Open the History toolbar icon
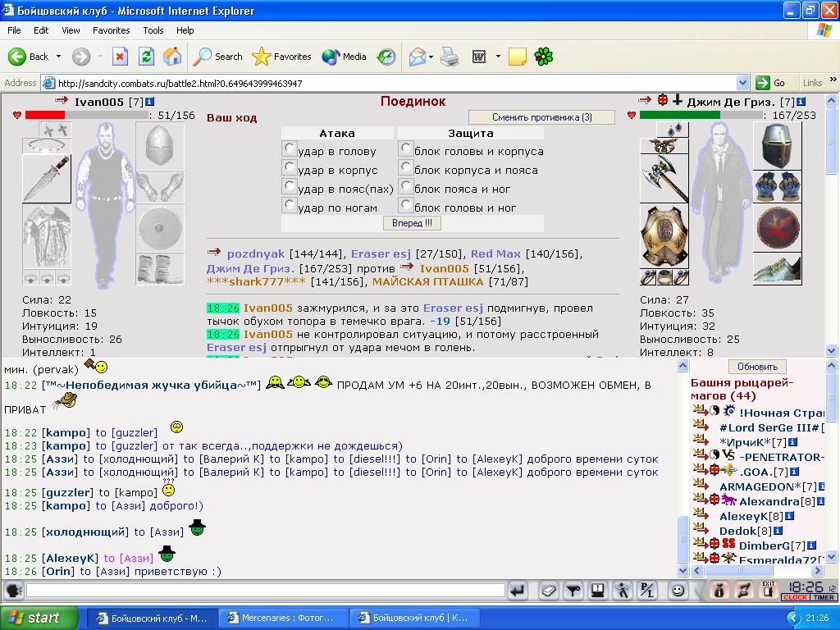Viewport: 840px width, 630px height. click(386, 57)
